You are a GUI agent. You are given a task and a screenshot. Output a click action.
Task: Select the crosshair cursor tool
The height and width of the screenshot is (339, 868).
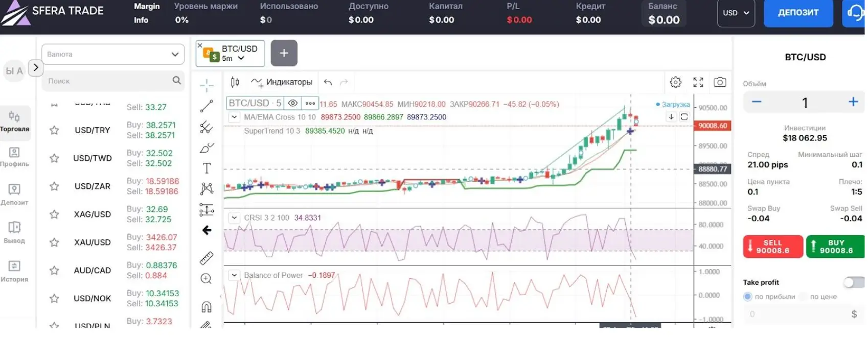207,85
